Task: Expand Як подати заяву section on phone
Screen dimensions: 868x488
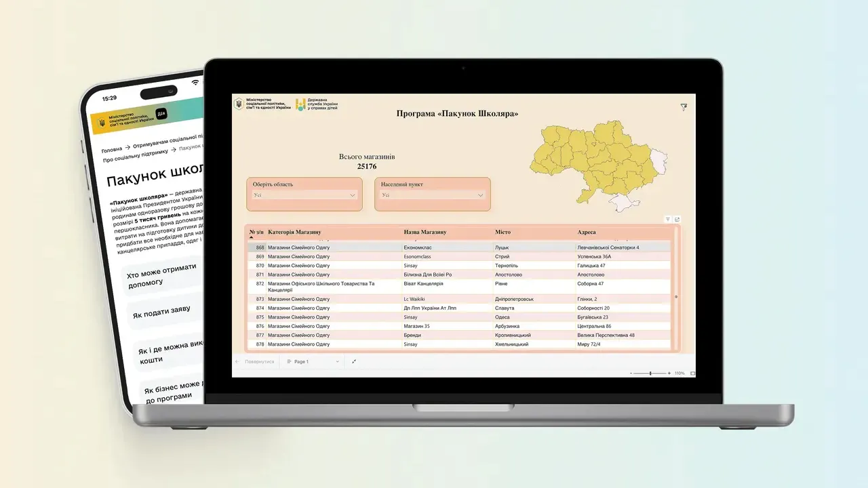Action: pos(161,312)
